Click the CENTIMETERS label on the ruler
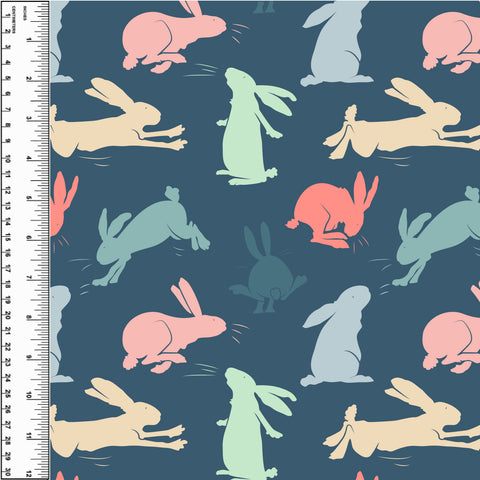Viewport: 480px width, 480px height. tap(13, 19)
